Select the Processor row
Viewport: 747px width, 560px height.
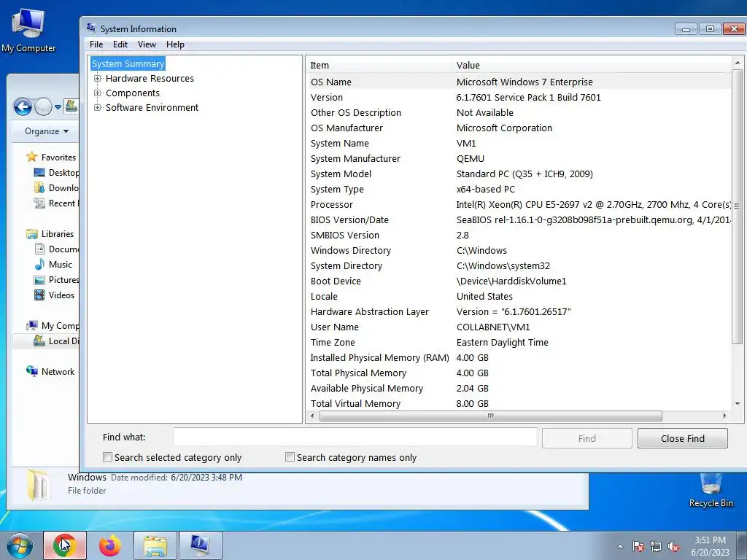click(519, 204)
